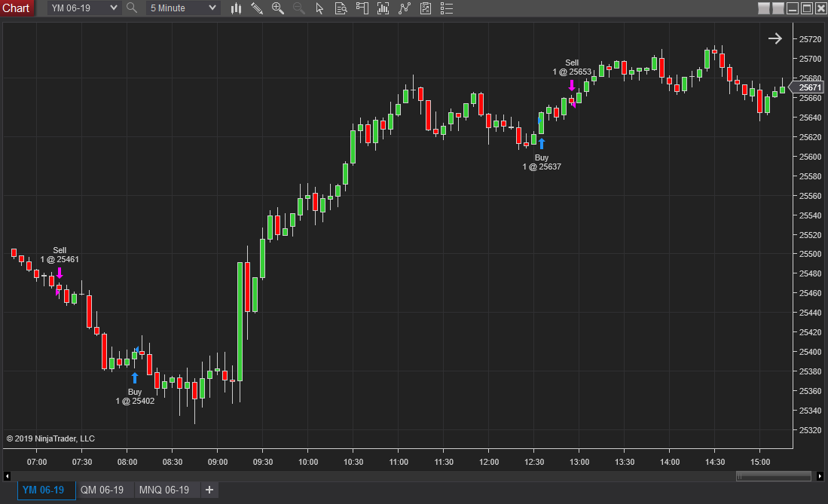Click the 25720 price axis label
Screen dimensions: 828x504
[x=810, y=39]
